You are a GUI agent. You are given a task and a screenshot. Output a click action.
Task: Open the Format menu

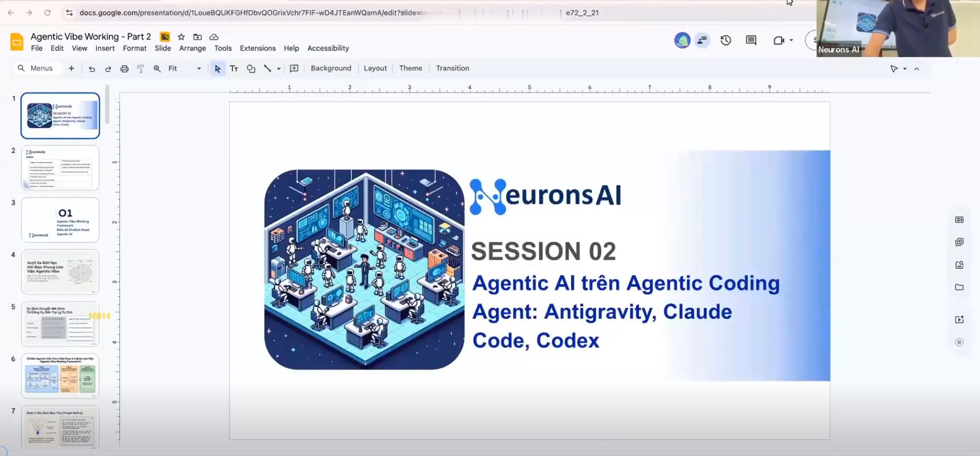[x=134, y=48]
